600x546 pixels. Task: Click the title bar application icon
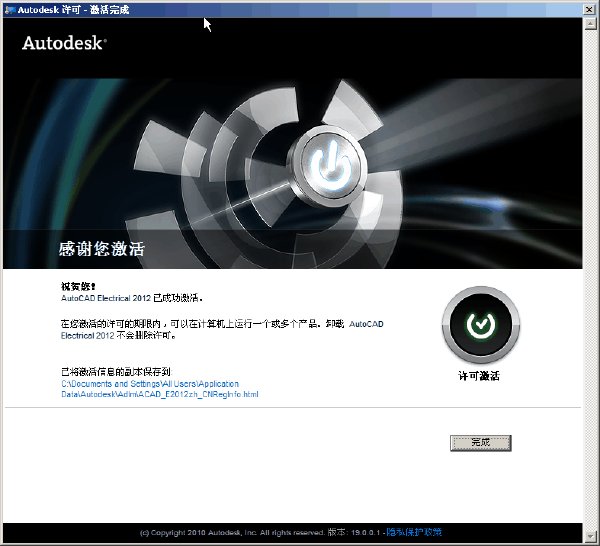(10, 10)
